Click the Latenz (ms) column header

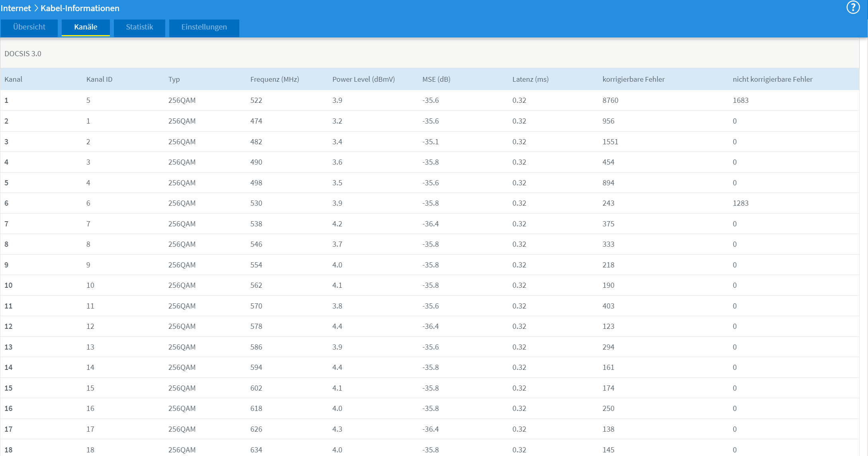530,79
